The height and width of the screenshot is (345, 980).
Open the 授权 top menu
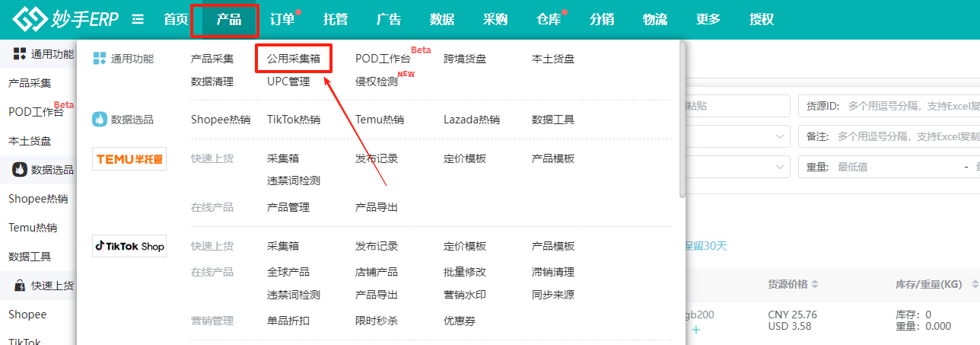(x=762, y=20)
